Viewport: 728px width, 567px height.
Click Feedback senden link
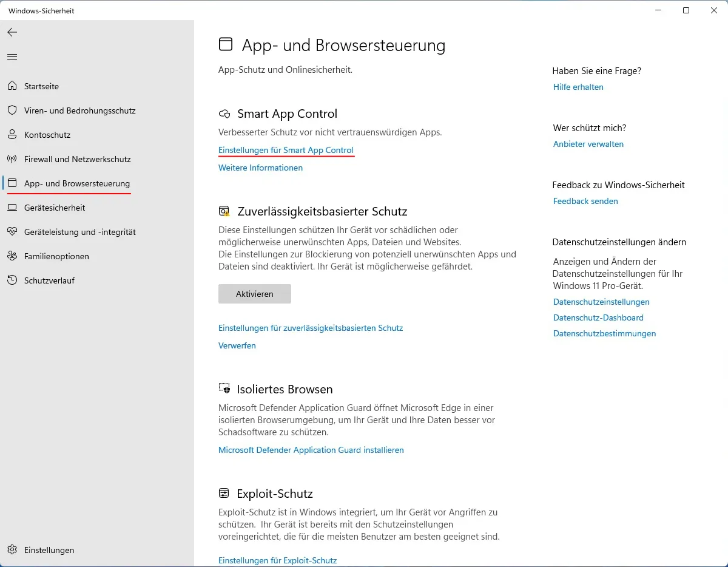pyautogui.click(x=585, y=201)
